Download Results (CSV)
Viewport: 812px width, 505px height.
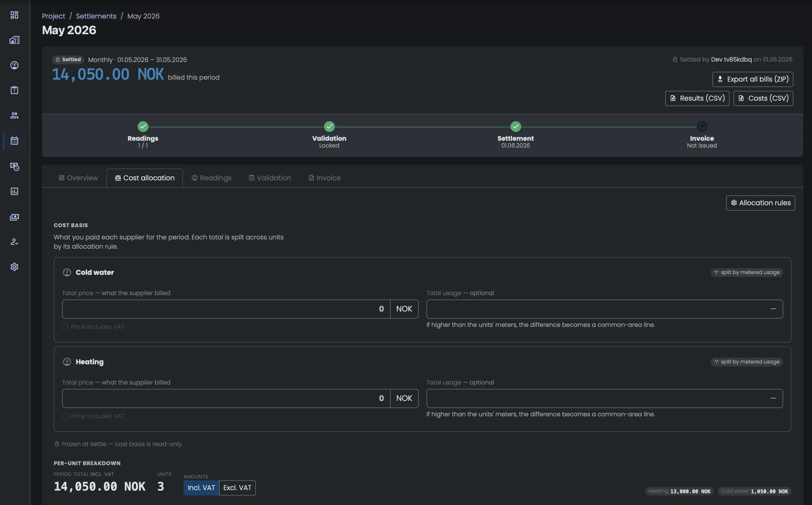pos(697,98)
